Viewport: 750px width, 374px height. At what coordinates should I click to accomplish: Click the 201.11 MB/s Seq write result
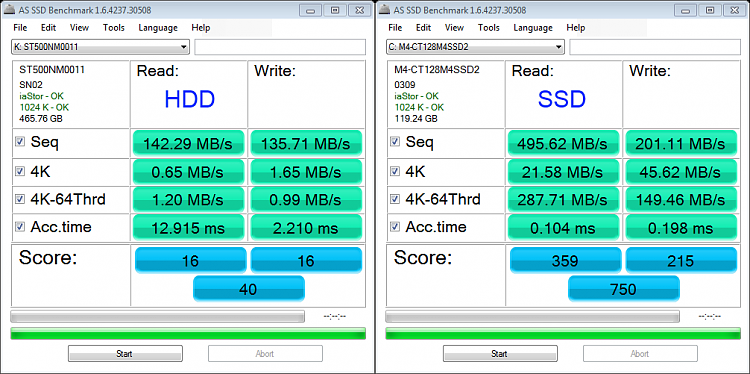[x=681, y=143]
